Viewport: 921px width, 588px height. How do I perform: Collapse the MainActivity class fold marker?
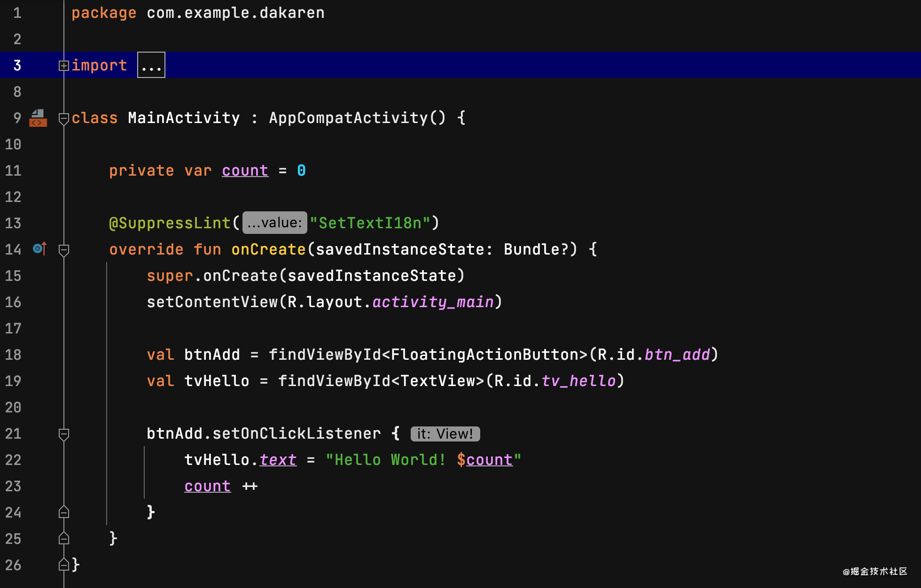[x=64, y=118]
